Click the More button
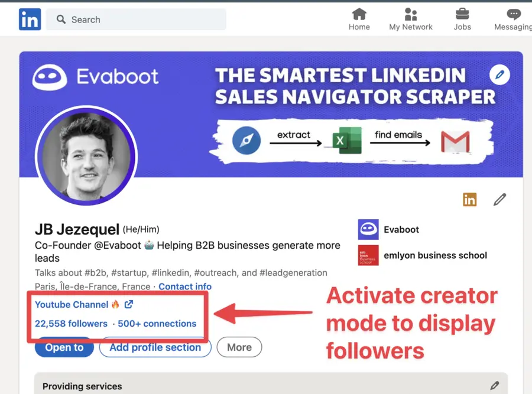Screen dimensions: 532x394 click(239, 347)
